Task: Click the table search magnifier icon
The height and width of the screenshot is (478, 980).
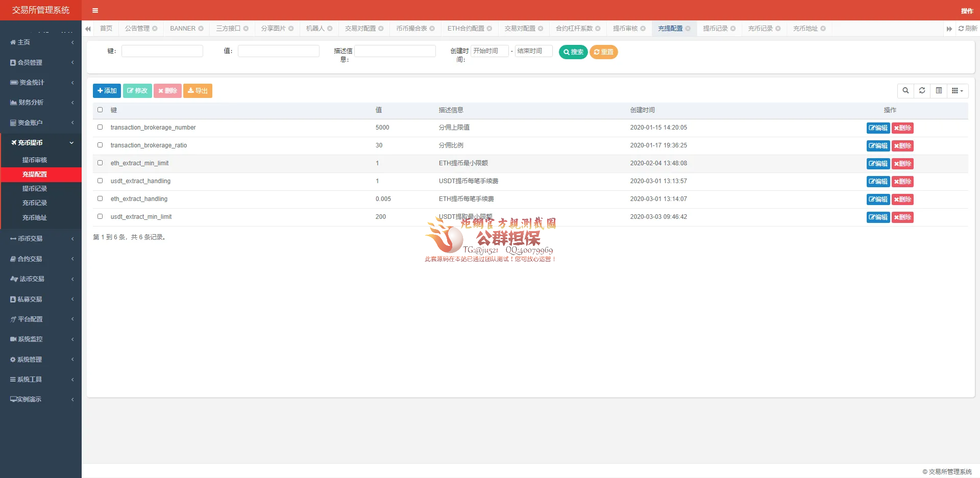Action: click(x=905, y=91)
